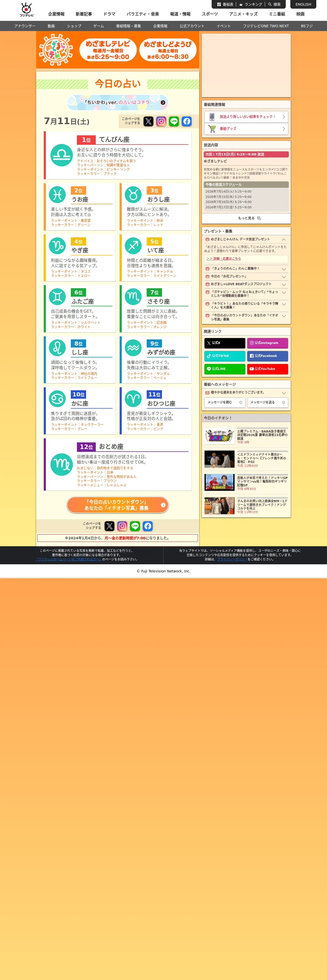The height and width of the screenshot is (980, 327).
Task: Click the やぎ座 Capricorn symbol icon
Action: 58,246
